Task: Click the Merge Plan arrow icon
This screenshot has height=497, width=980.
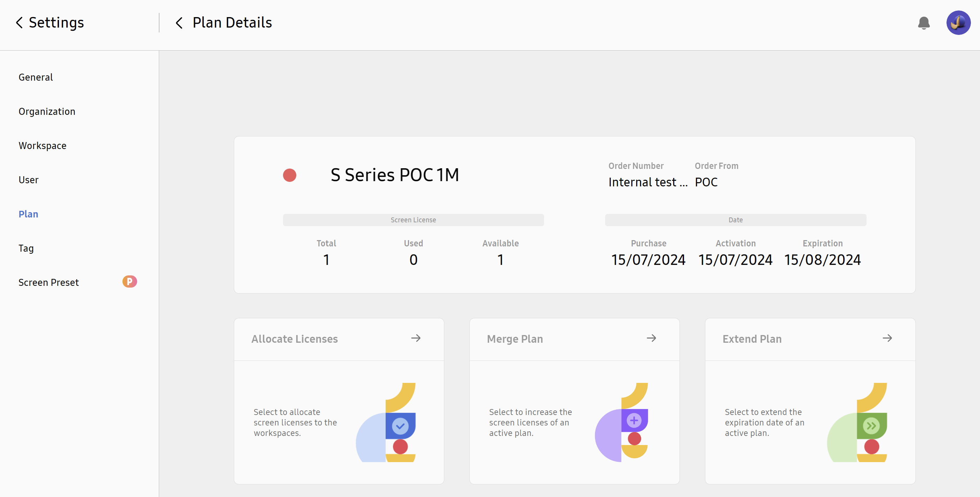Action: coord(651,338)
